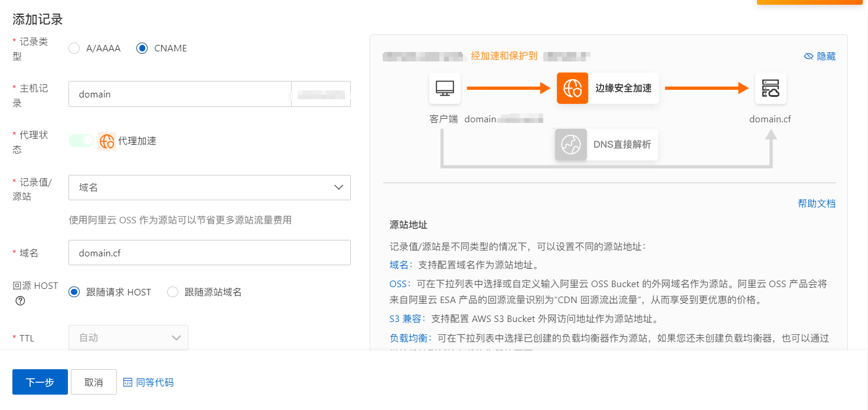
Task: Click the 取消 button
Action: click(x=93, y=382)
